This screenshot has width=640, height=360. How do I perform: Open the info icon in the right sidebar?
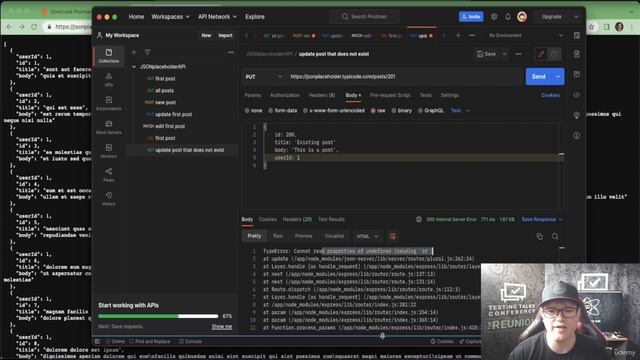576,135
